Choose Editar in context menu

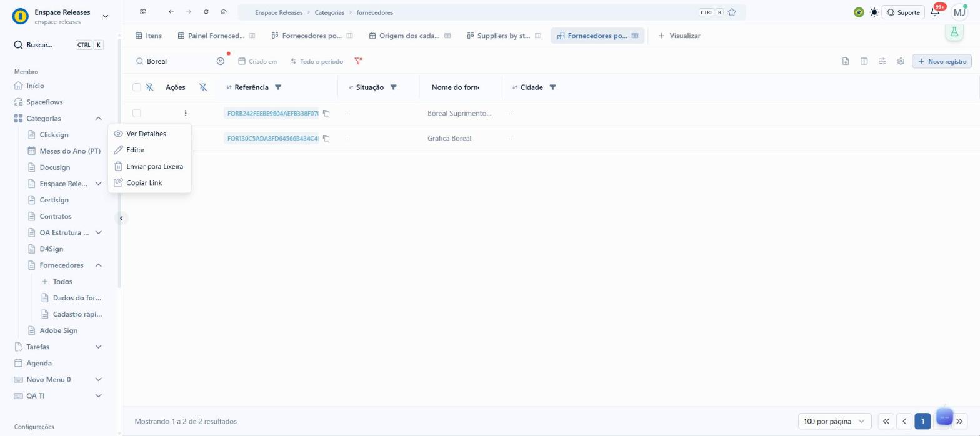pyautogui.click(x=149, y=150)
